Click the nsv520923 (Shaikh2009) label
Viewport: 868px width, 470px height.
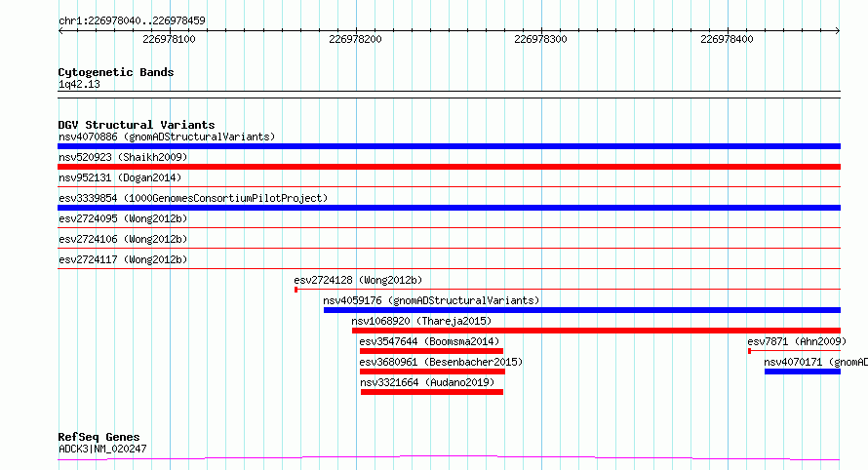point(123,157)
